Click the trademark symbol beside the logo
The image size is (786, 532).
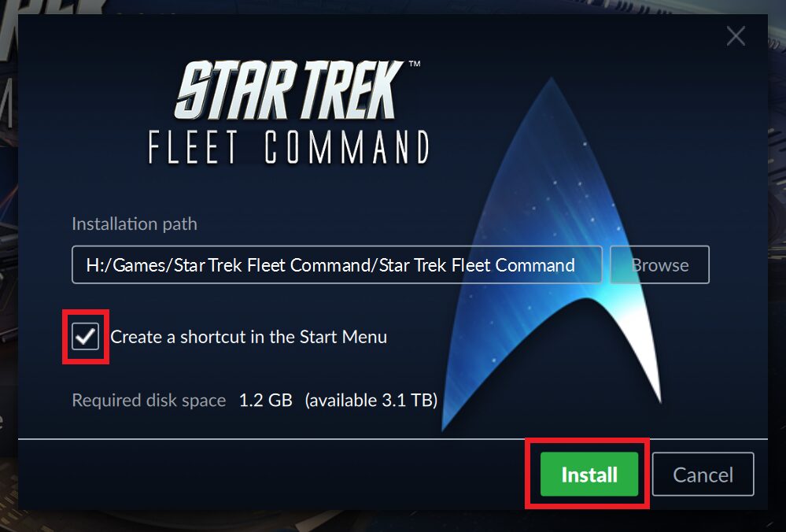pos(414,65)
